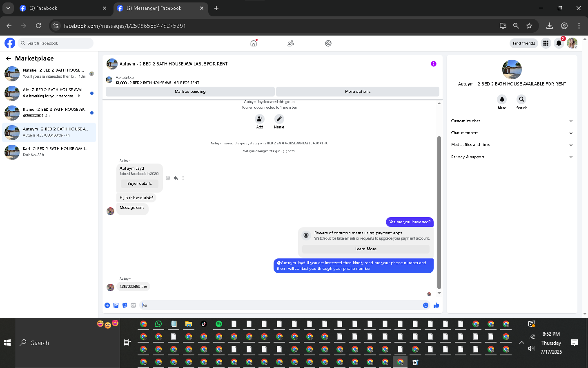The image size is (588, 368).
Task: Open Facebook home feed icon
Action: 254,43
